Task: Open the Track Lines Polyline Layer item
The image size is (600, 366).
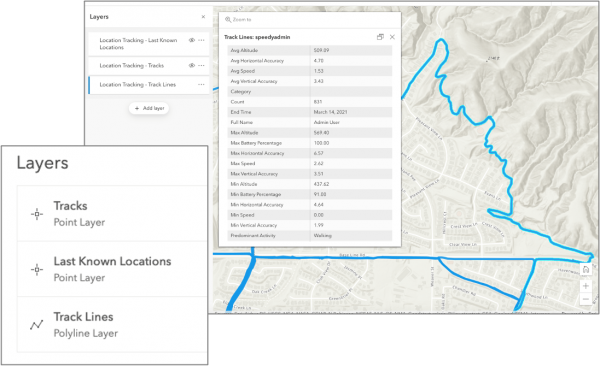Action: [x=112, y=325]
